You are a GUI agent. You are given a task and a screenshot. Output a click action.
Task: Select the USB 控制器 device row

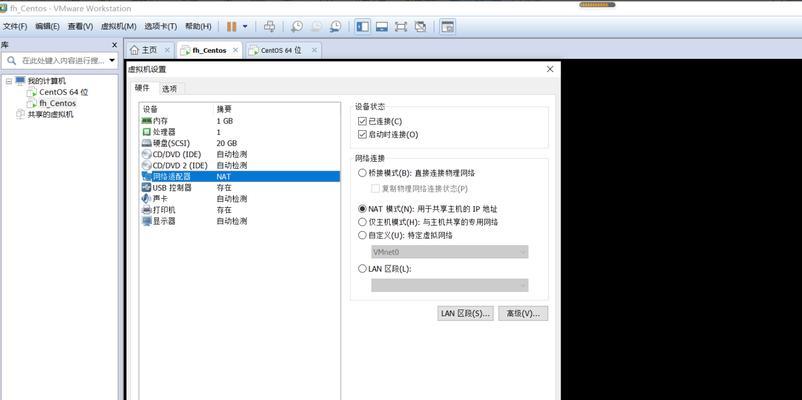point(239,188)
